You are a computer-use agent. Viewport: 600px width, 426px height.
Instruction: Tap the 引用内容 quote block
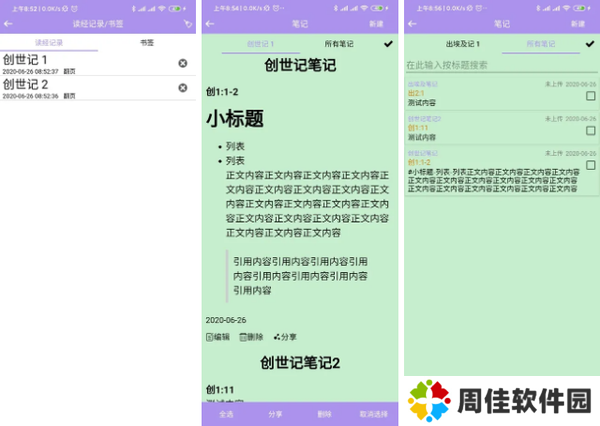click(x=300, y=276)
